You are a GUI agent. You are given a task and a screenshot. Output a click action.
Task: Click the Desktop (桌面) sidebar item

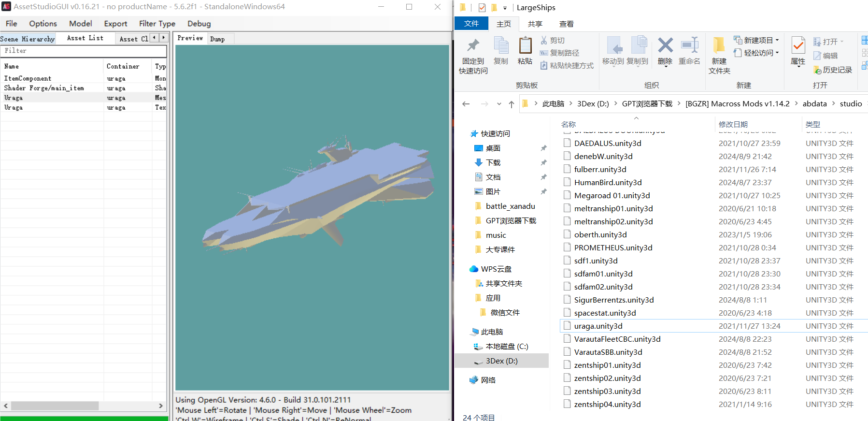click(493, 148)
